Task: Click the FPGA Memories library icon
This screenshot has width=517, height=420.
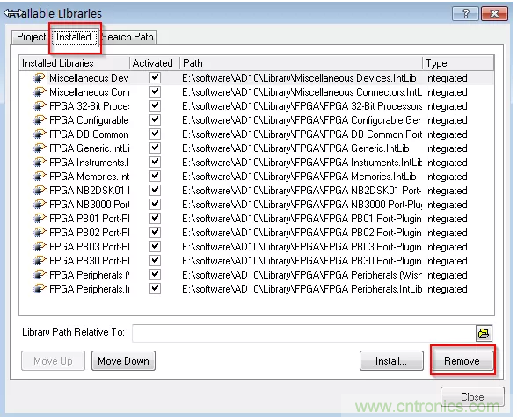Action: tap(40, 177)
